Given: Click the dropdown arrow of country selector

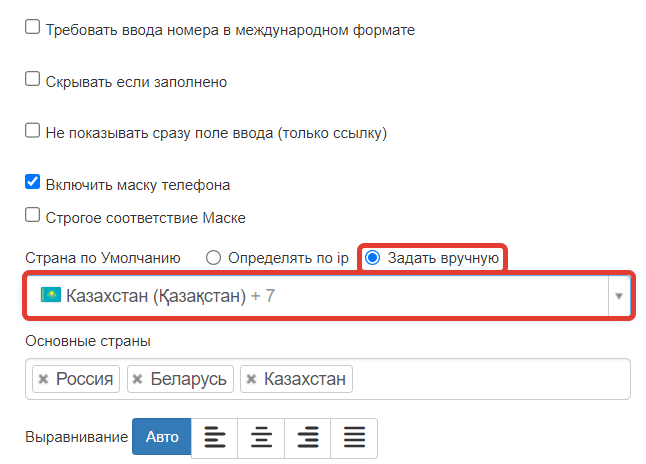Looking at the screenshot, I should [618, 296].
